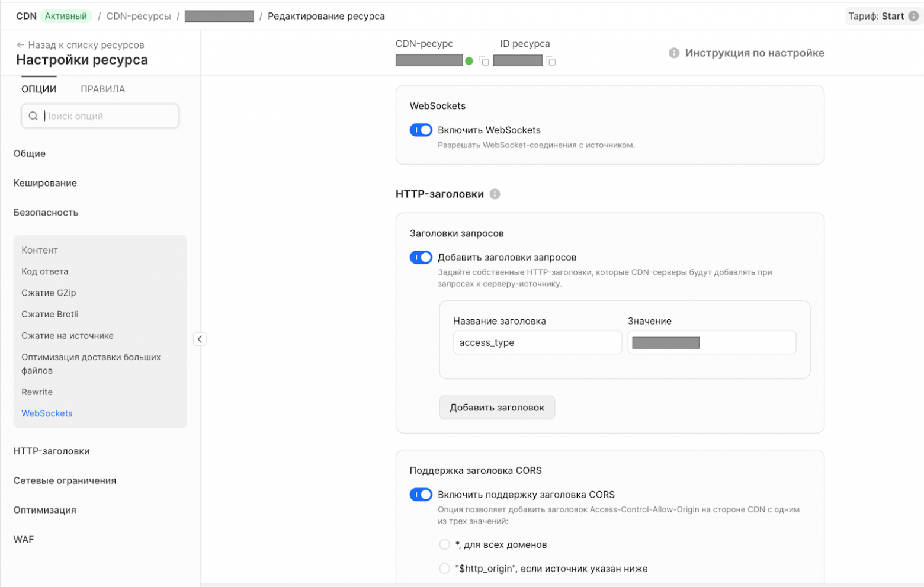Click the back arrow to resource list
Viewport: 924px width, 587px height.
[21, 45]
